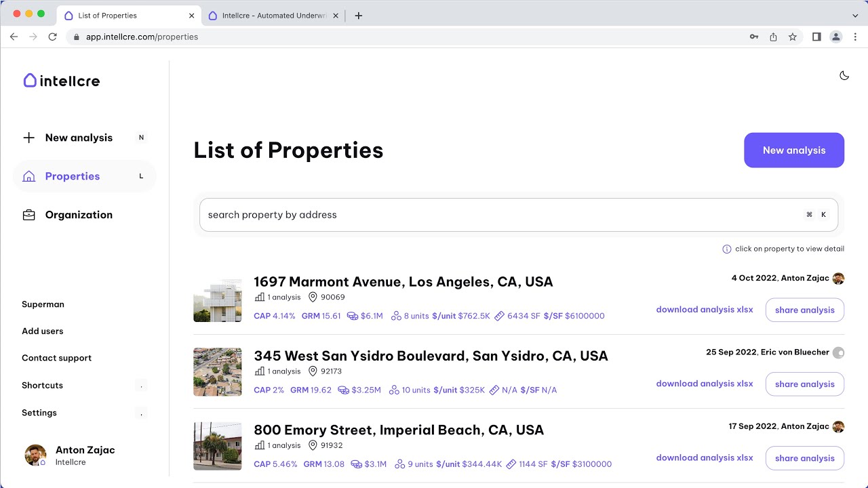Click the location pin icon next to 91932
Screen dimensions: 868x488
click(313, 445)
